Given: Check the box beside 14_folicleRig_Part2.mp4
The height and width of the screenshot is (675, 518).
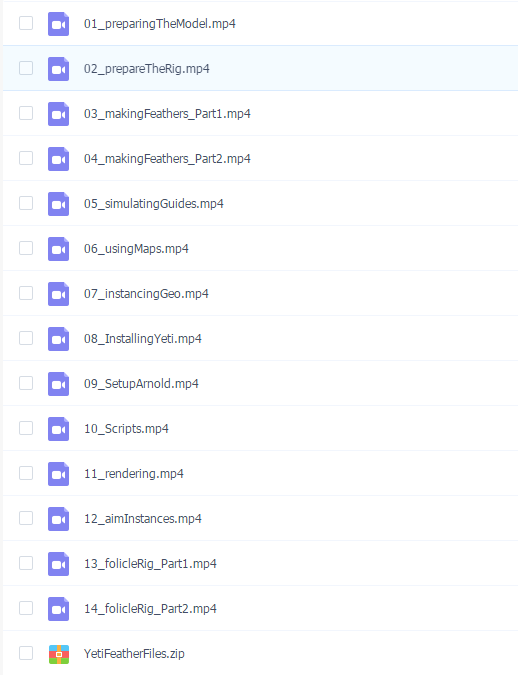Looking at the screenshot, I should tap(26, 608).
